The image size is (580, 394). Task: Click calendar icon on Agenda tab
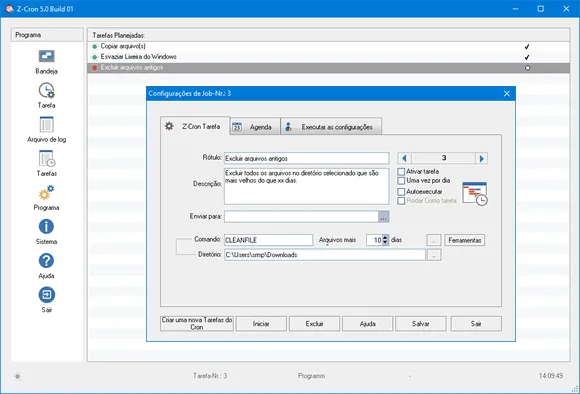coord(237,127)
